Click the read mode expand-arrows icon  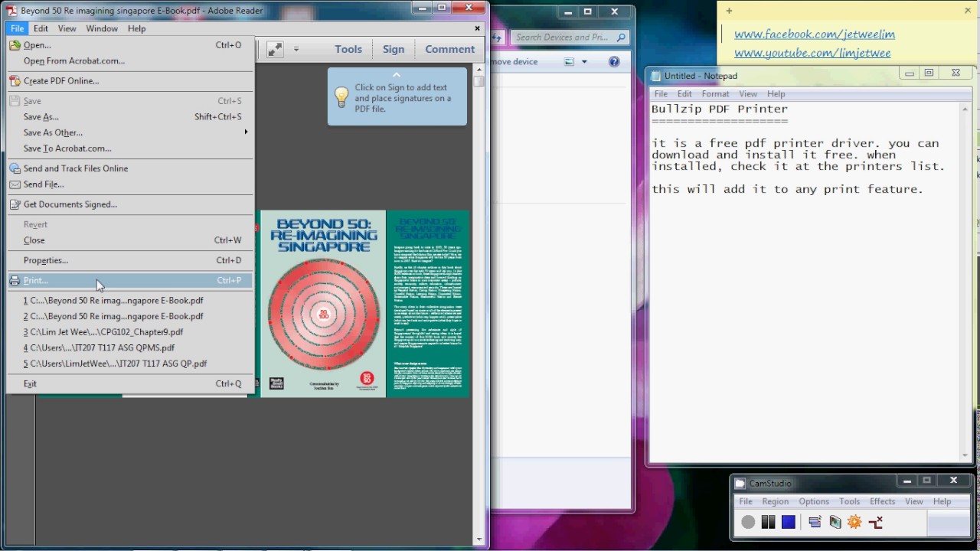pyautogui.click(x=275, y=49)
